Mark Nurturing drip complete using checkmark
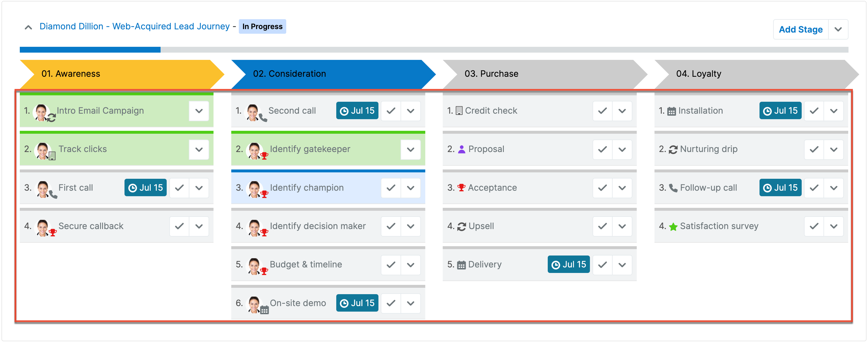The image size is (868, 343). point(814,149)
